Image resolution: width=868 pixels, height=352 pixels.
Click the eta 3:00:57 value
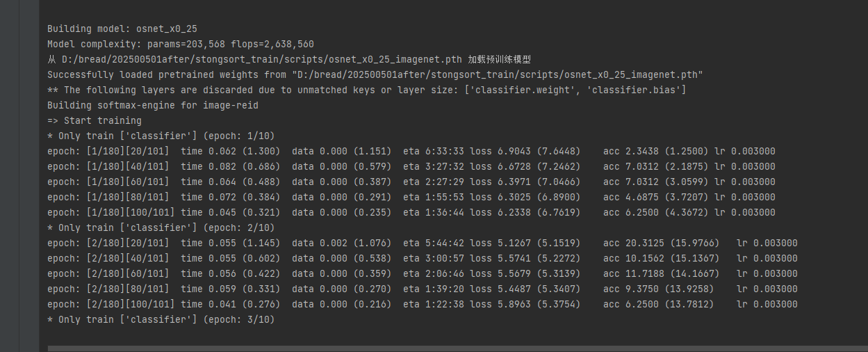(x=444, y=259)
